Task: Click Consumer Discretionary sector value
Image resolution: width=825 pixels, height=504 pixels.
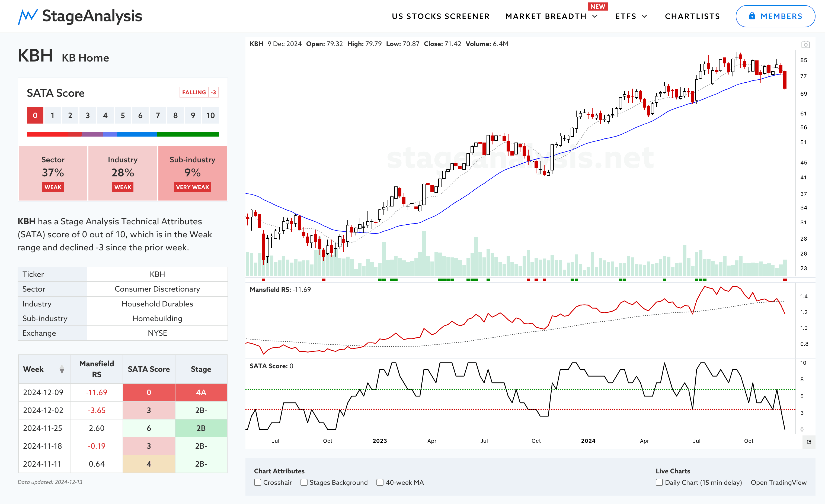Action: (x=157, y=289)
